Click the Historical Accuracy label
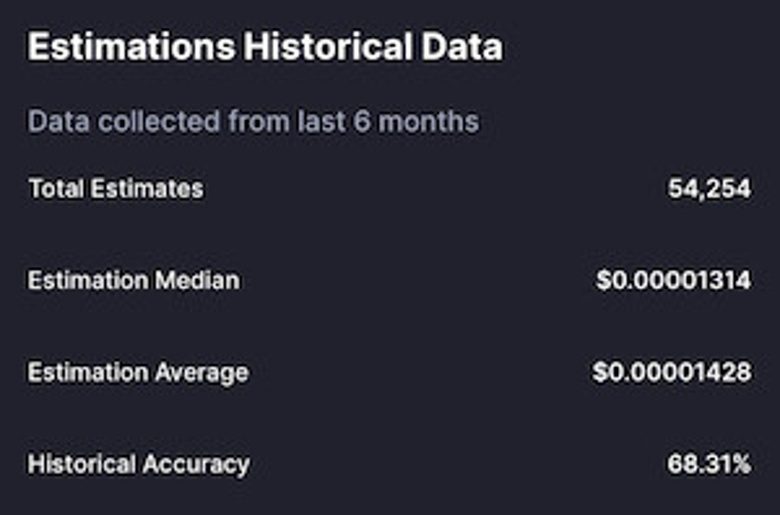Screen dimensions: 780x515 click(x=139, y=464)
